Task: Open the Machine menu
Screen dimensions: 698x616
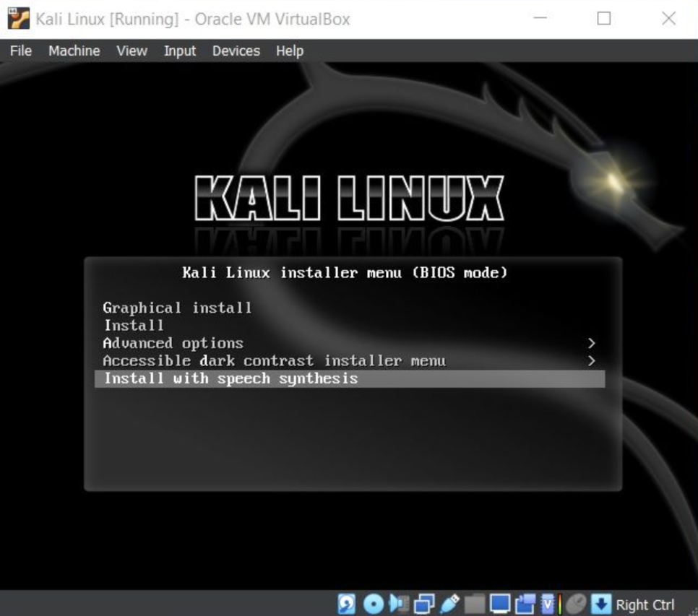Action: (74, 51)
